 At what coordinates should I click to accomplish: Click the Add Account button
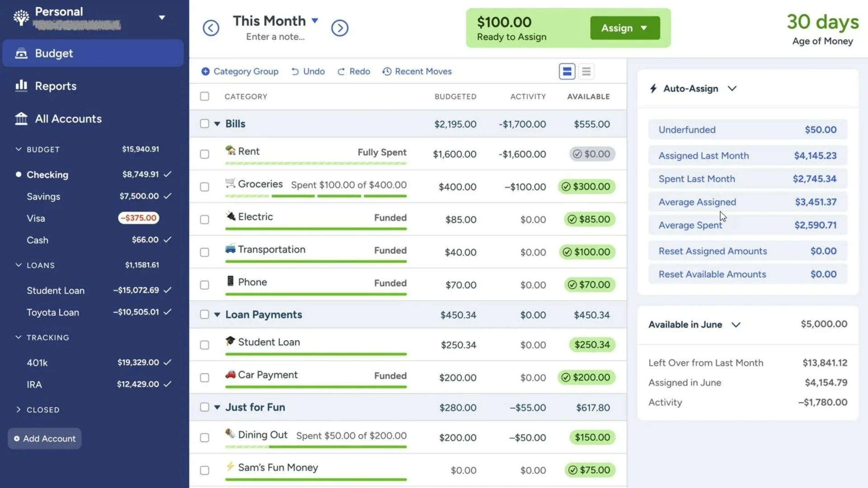[45, 439]
